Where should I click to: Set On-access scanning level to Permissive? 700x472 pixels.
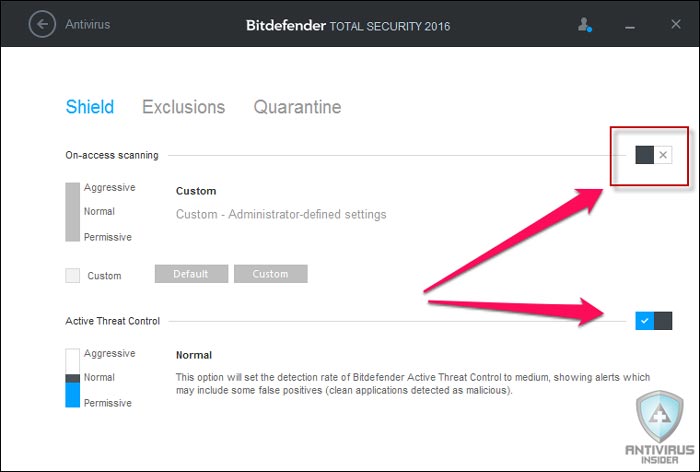point(108,237)
